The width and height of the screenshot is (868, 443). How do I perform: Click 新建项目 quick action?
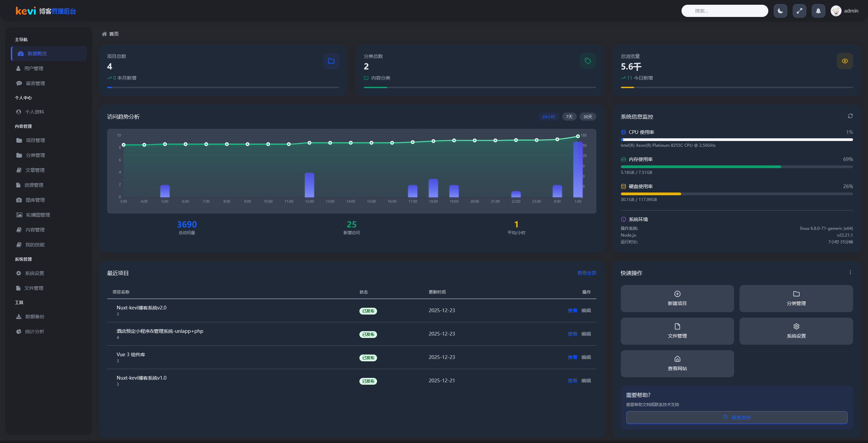(677, 298)
